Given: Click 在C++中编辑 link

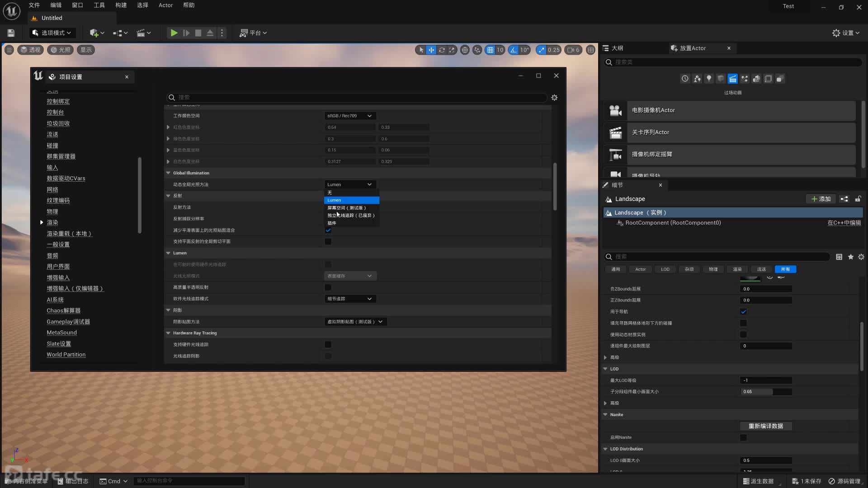Looking at the screenshot, I should (844, 223).
